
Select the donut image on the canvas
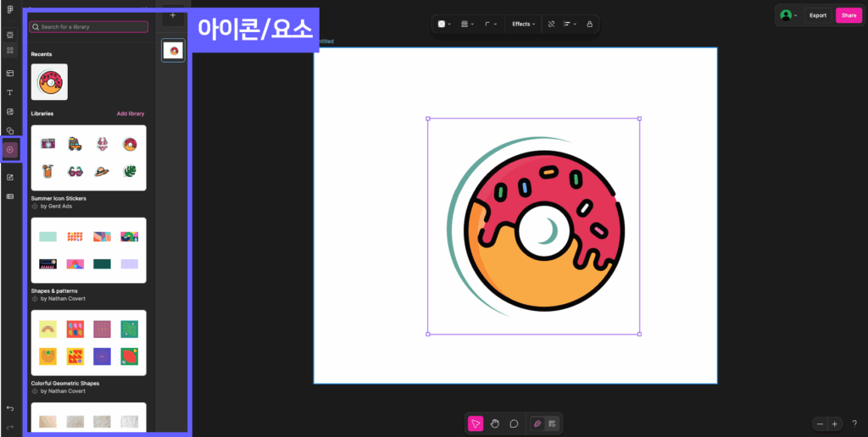click(x=536, y=225)
